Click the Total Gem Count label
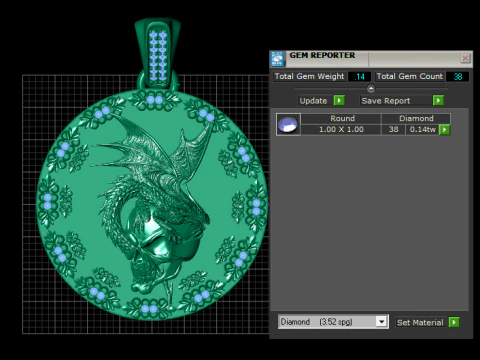This screenshot has height=360, width=480. [x=409, y=76]
